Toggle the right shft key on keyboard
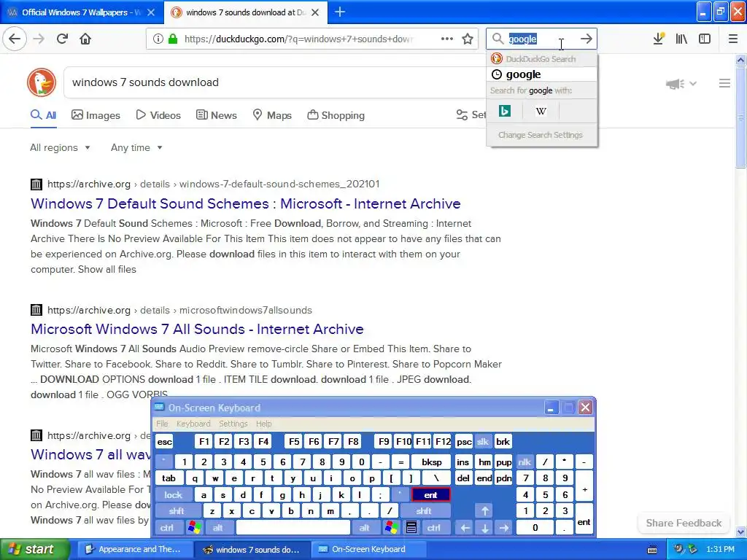747x560 pixels. point(424,511)
